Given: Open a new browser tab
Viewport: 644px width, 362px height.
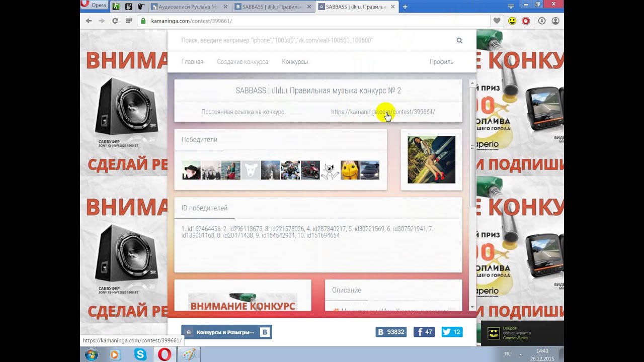Looking at the screenshot, I should tap(405, 7).
